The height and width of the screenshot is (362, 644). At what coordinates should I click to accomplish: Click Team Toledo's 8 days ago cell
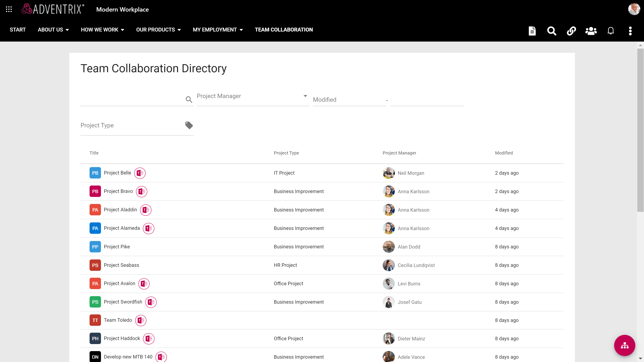pos(507,320)
